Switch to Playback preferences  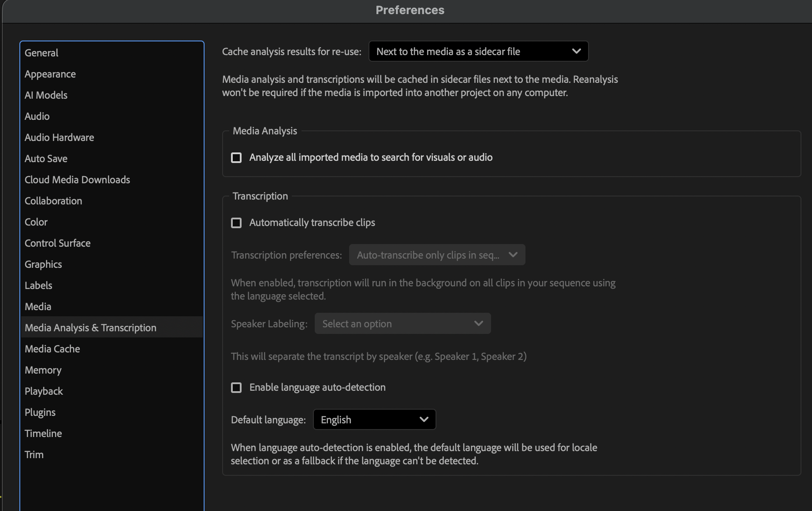click(x=44, y=391)
